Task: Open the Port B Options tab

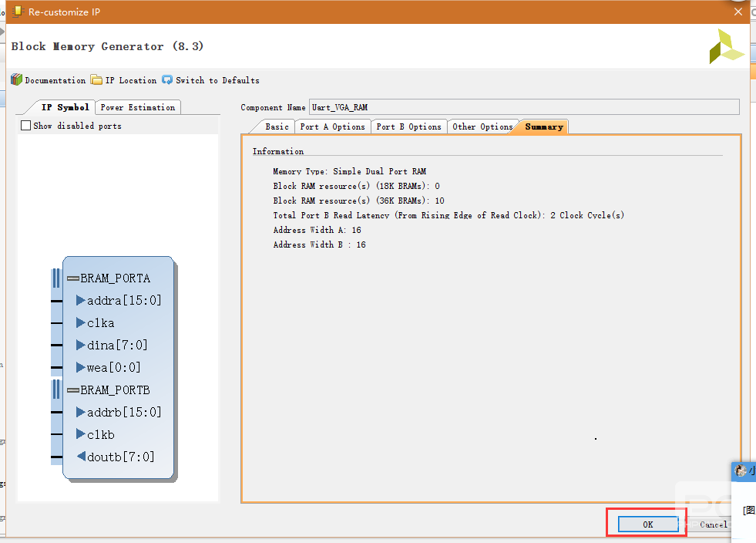Action: click(x=409, y=126)
